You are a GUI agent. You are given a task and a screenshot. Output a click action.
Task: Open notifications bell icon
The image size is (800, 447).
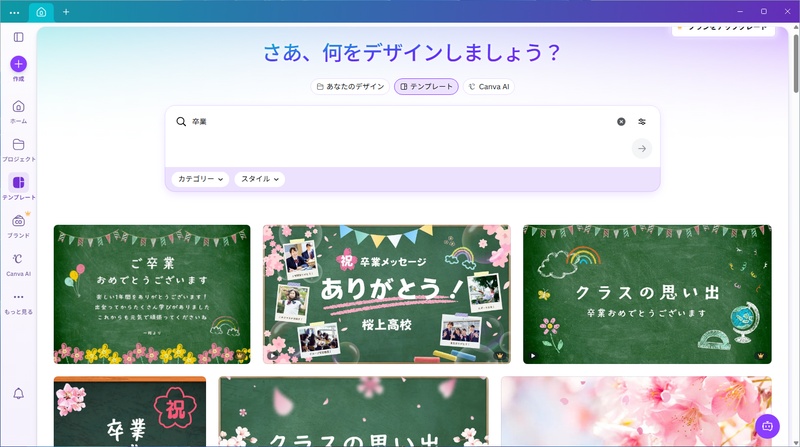[x=18, y=393]
